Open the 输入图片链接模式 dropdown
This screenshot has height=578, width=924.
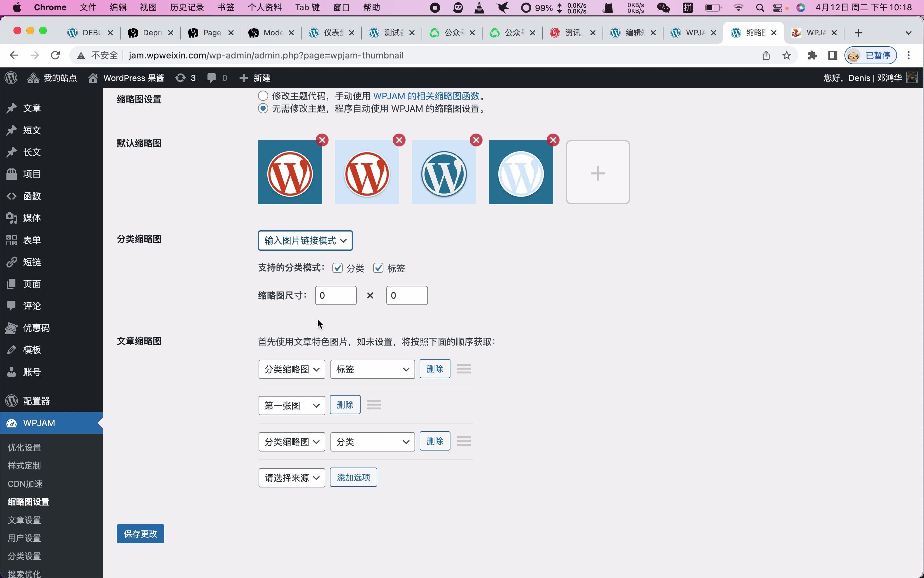coord(305,241)
